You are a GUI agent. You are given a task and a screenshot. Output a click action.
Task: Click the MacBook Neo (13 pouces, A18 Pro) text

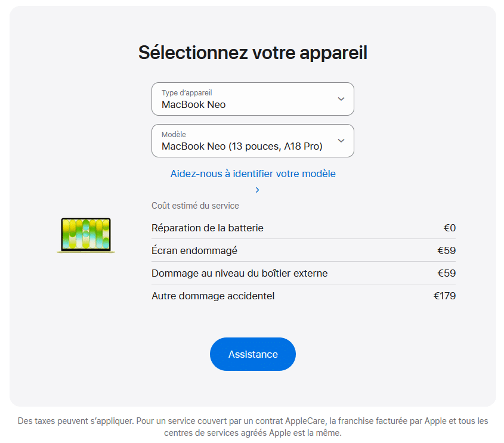point(235,146)
